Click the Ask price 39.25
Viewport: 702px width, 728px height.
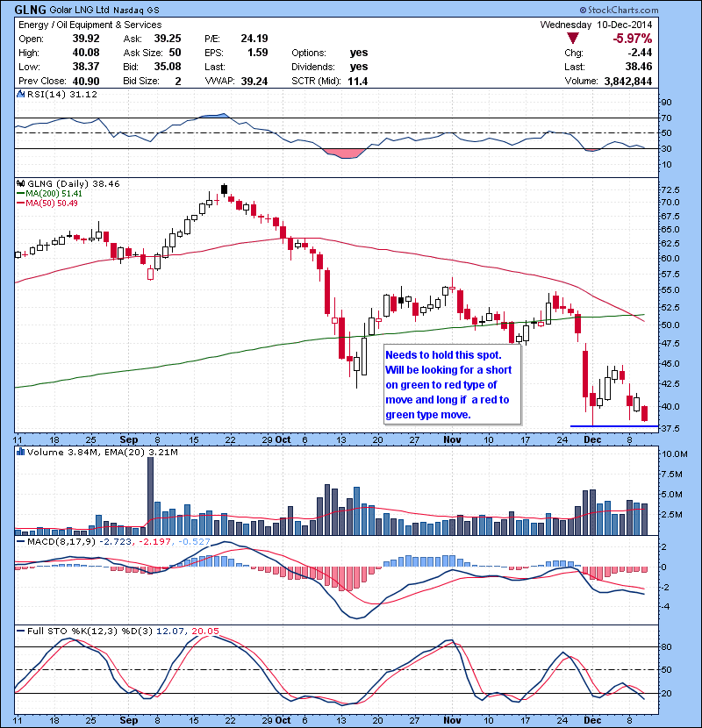[x=168, y=39]
